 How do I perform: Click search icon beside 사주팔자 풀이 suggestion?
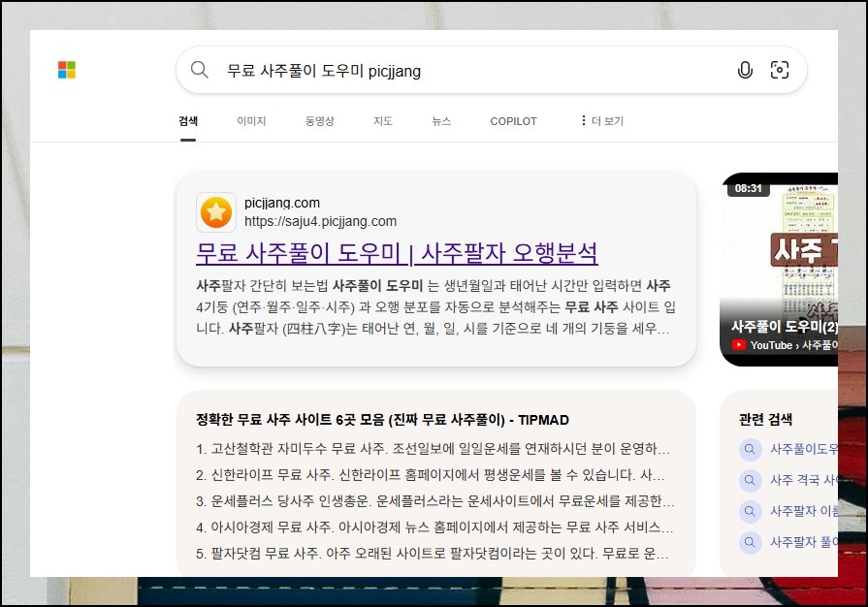pyautogui.click(x=750, y=542)
